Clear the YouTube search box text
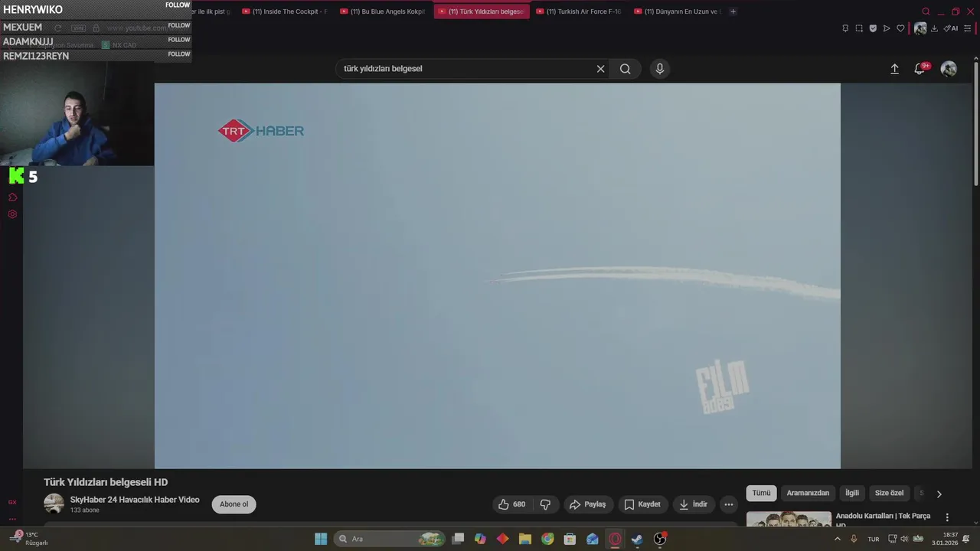The height and width of the screenshot is (551, 980). [600, 69]
